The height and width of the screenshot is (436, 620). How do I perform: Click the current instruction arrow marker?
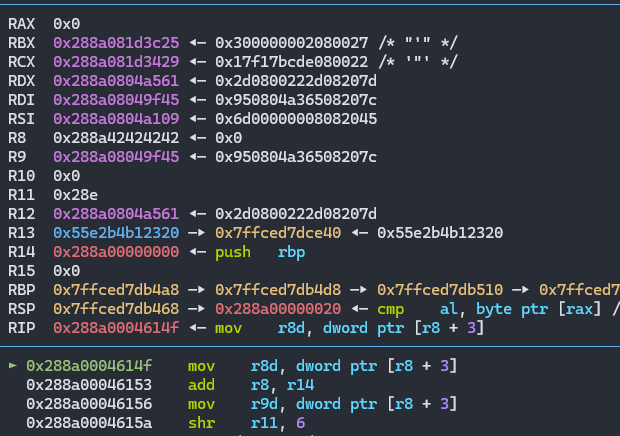[13, 365]
